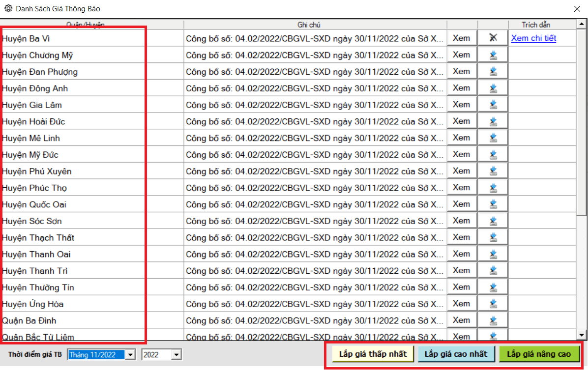Download price data for Huyện Thanh Trì
The width and height of the screenshot is (588, 371).
[493, 271]
